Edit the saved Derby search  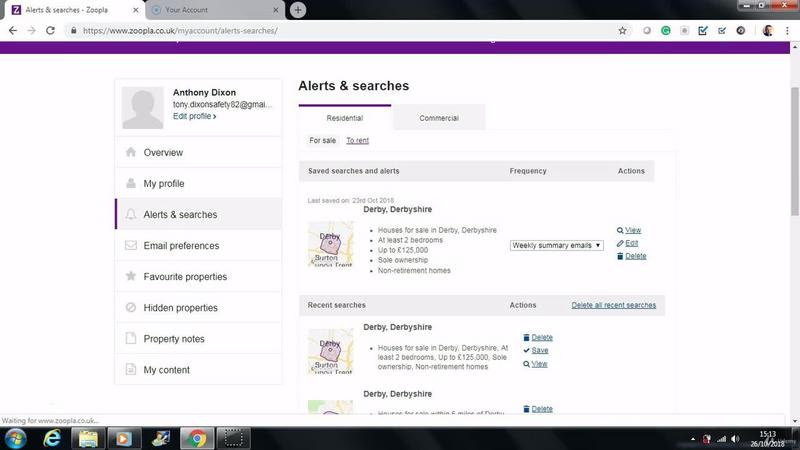pos(632,243)
